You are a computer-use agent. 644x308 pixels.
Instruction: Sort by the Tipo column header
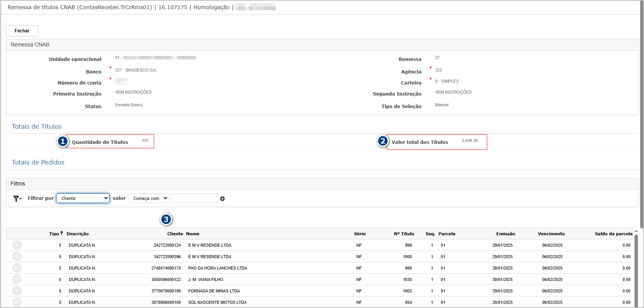point(54,234)
